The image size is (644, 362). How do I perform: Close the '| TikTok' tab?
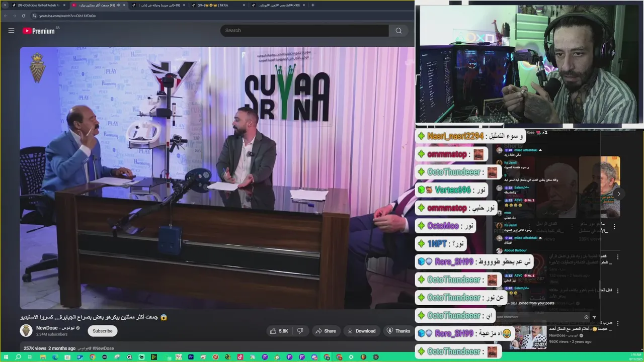pyautogui.click(x=244, y=5)
